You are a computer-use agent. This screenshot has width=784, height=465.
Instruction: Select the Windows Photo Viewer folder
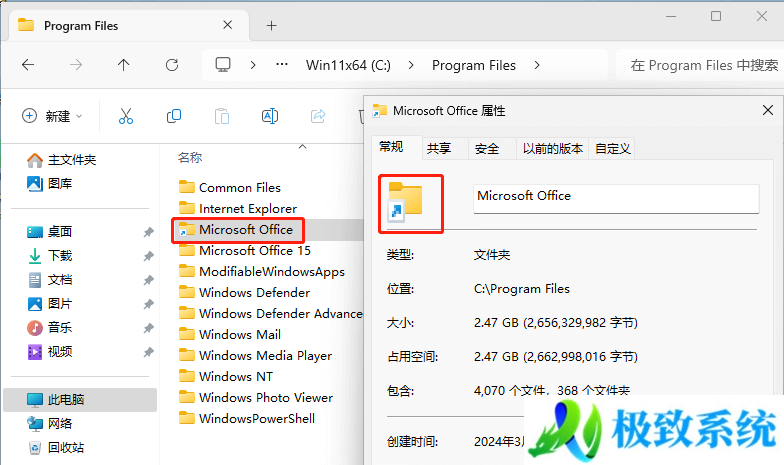tap(256, 398)
